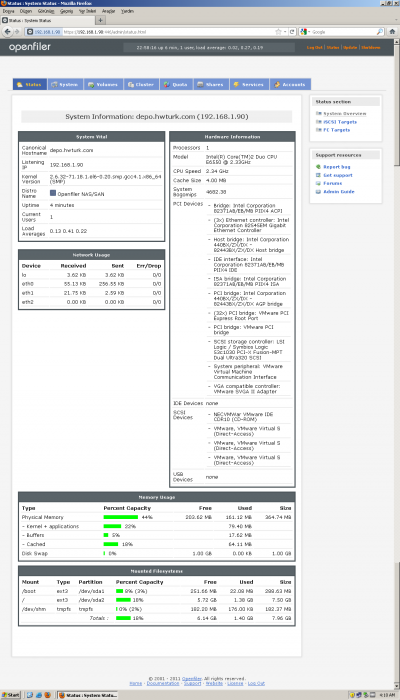The image size is (400, 700).
Task: Click Report bug link
Action: point(337,167)
